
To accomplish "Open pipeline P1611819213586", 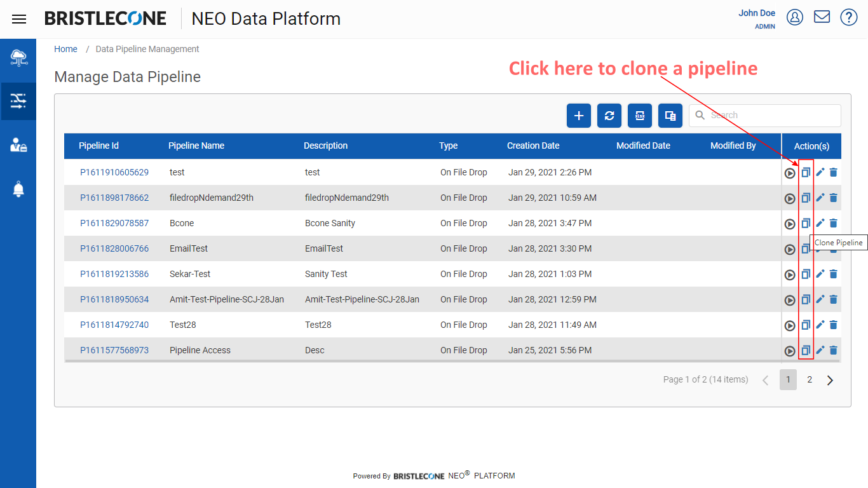I will pos(114,274).
